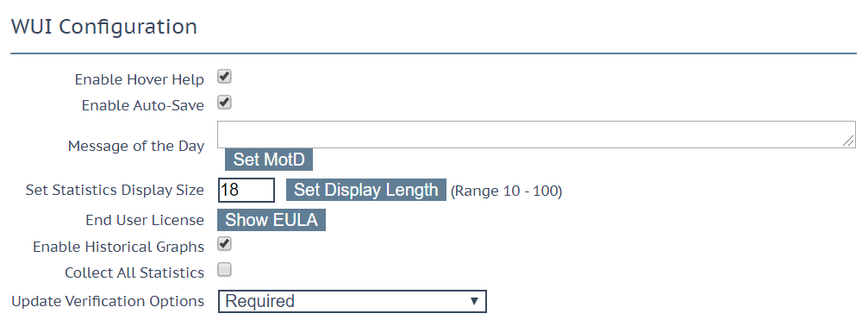Select the statistics display size field showing 18
868x326 pixels.
247,190
